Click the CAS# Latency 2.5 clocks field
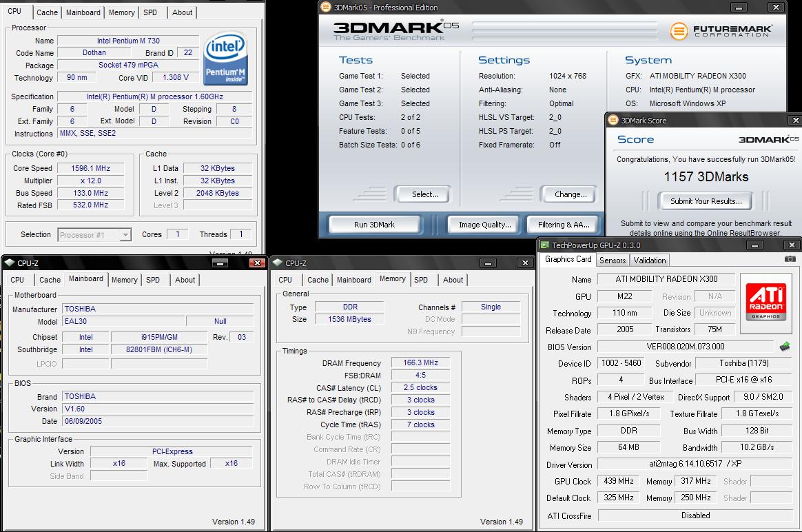The height and width of the screenshot is (532, 802). (420, 388)
